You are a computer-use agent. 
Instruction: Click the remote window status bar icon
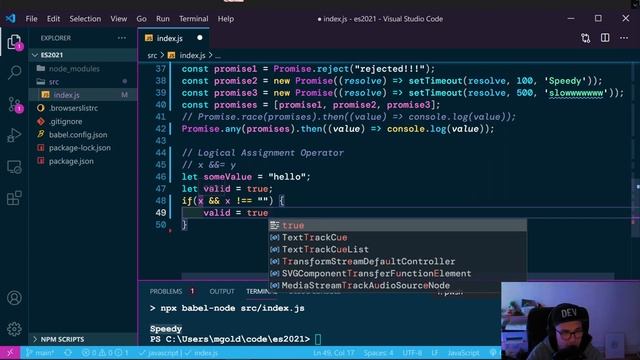(x=10, y=353)
